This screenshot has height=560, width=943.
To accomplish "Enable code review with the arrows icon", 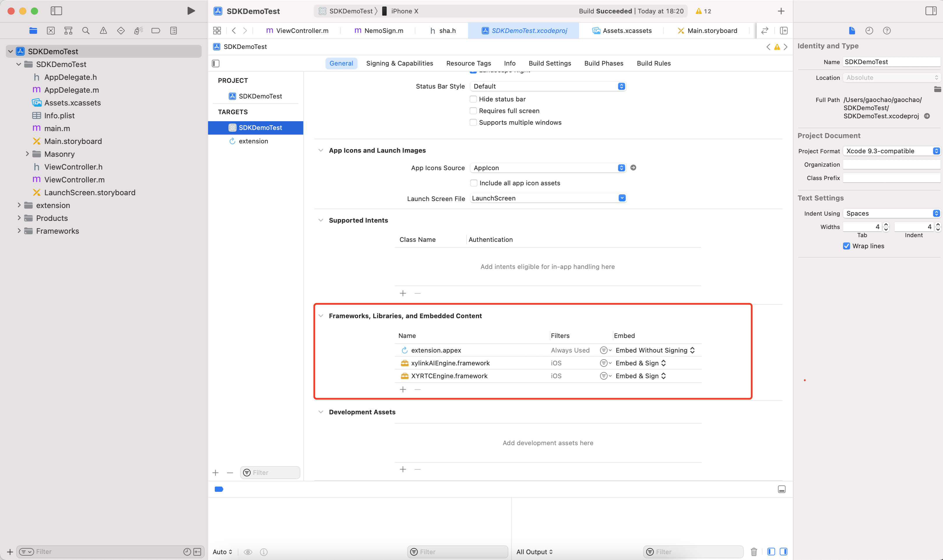I will pyautogui.click(x=765, y=31).
